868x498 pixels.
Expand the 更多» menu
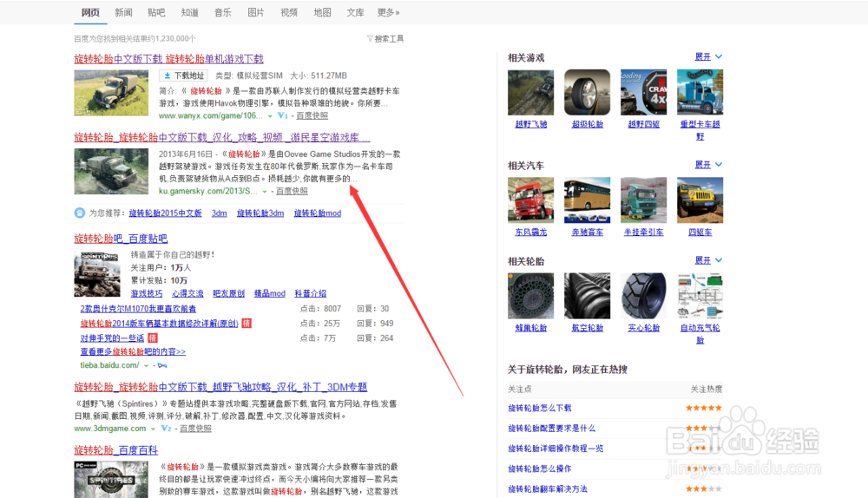point(389,12)
